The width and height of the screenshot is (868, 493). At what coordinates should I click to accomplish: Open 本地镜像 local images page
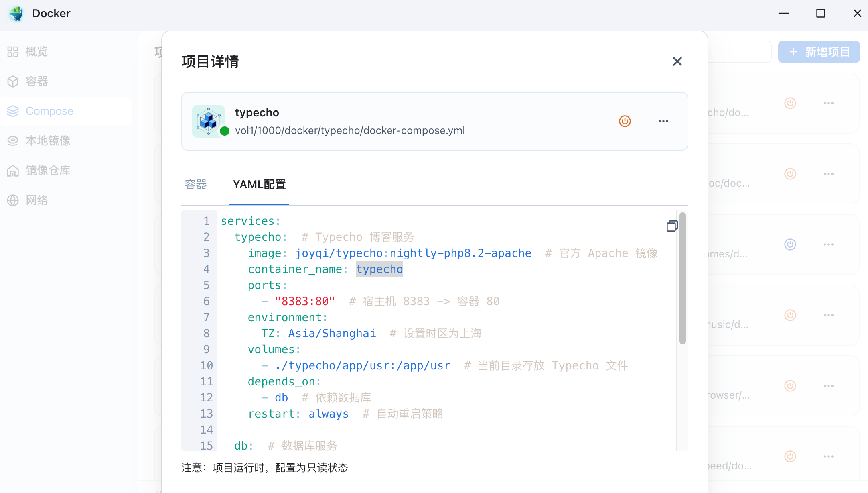48,141
